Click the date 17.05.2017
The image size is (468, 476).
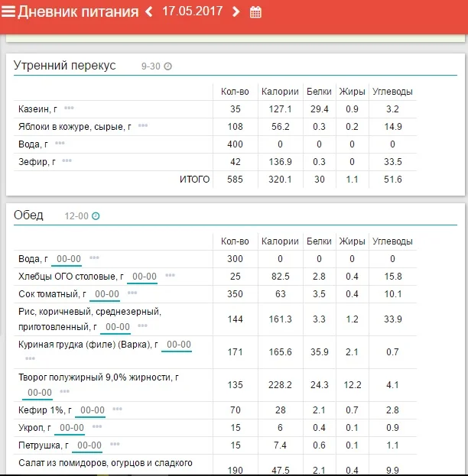tap(193, 11)
